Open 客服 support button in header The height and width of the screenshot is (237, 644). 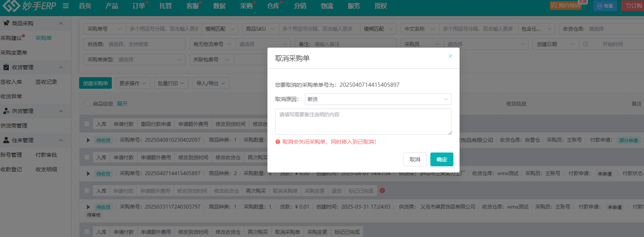pos(605,6)
